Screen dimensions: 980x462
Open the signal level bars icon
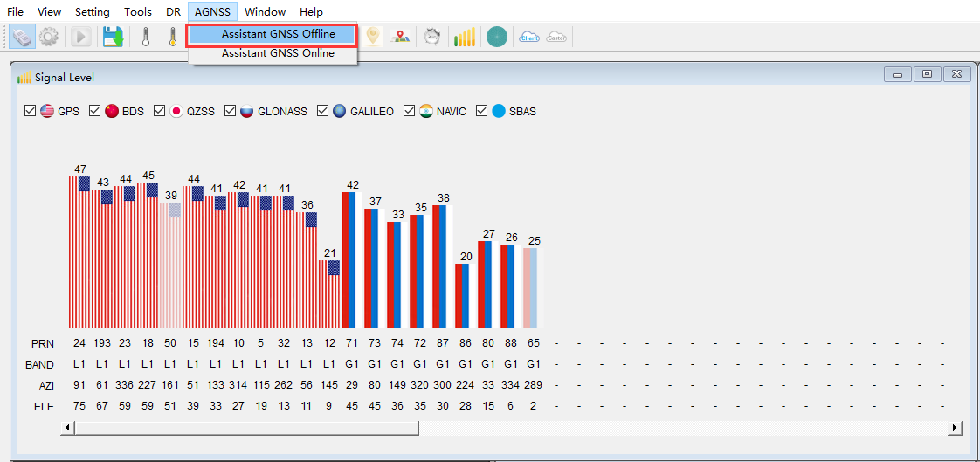[465, 37]
